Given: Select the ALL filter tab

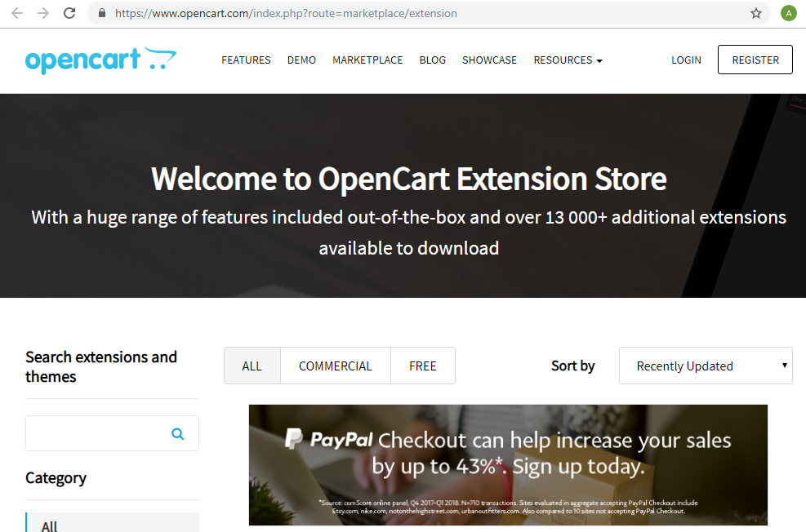Looking at the screenshot, I should [x=252, y=366].
